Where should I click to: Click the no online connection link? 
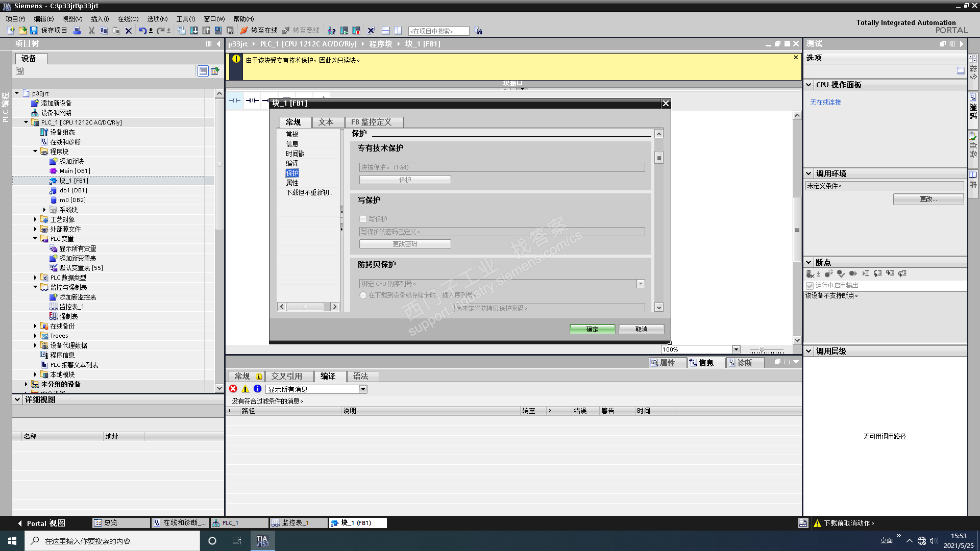tap(825, 102)
